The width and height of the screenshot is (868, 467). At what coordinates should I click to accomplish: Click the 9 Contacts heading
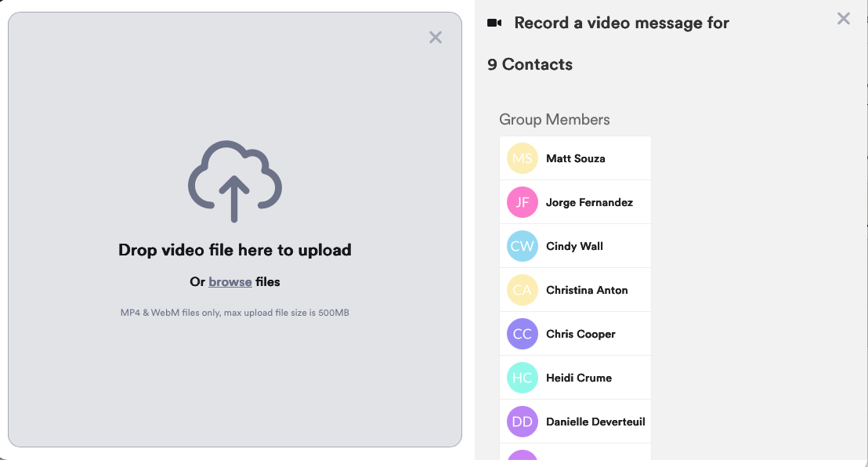tap(530, 64)
